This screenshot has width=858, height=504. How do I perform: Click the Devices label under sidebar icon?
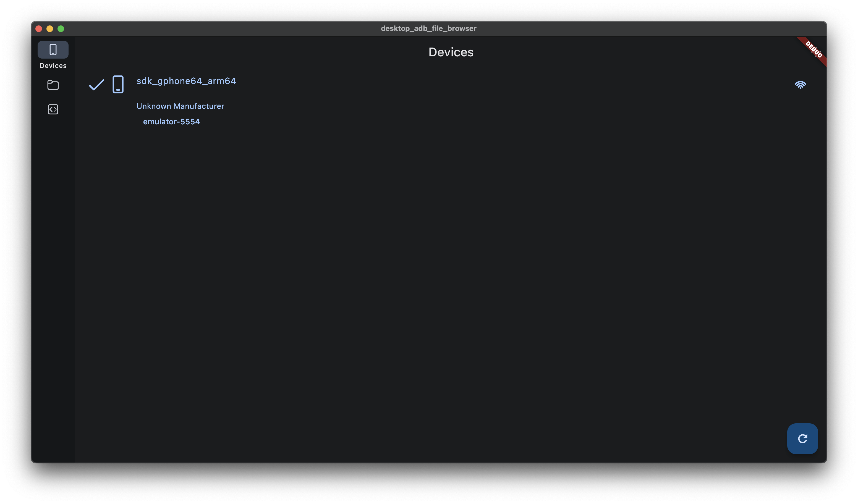click(53, 66)
